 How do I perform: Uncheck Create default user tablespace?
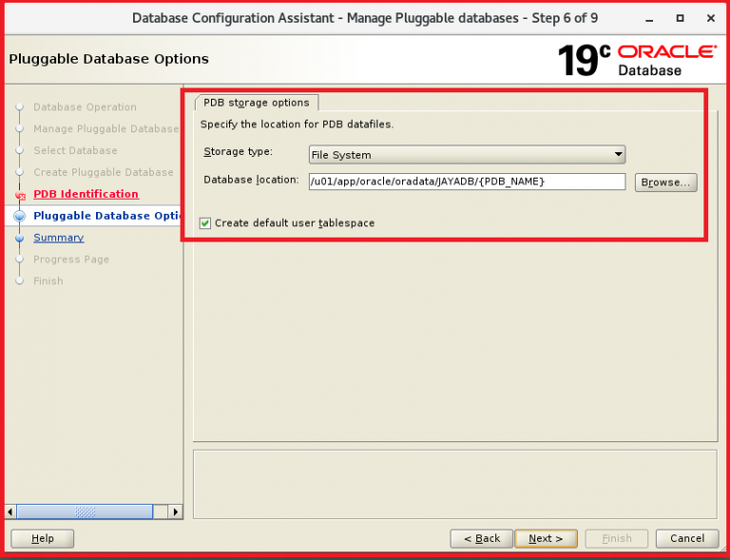(205, 223)
